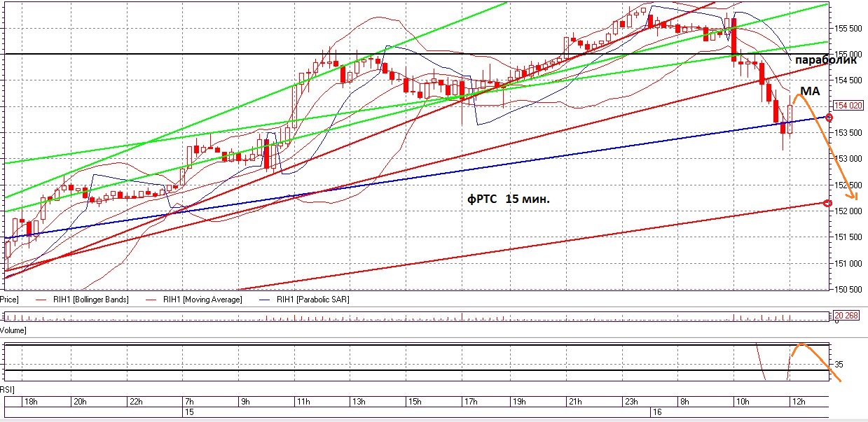Pick the 11h time axis label

click(302, 402)
